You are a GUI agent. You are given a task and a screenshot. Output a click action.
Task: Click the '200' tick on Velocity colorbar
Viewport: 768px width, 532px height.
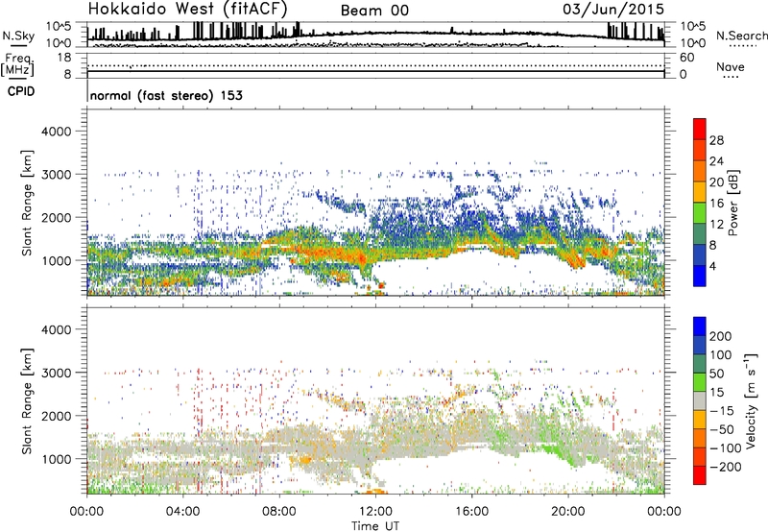[x=721, y=336]
